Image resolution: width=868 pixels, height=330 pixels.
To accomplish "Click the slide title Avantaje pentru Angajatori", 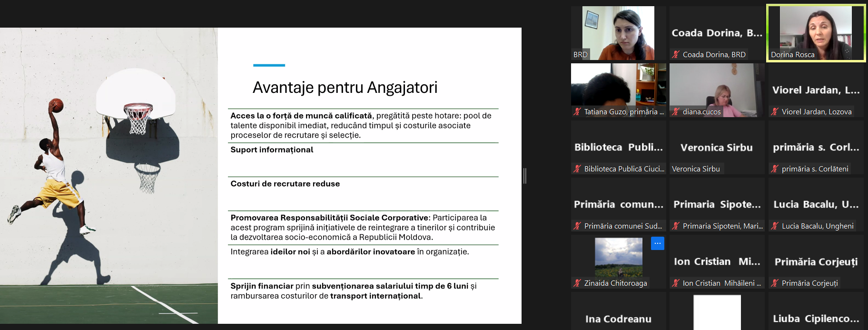I will pyautogui.click(x=345, y=88).
